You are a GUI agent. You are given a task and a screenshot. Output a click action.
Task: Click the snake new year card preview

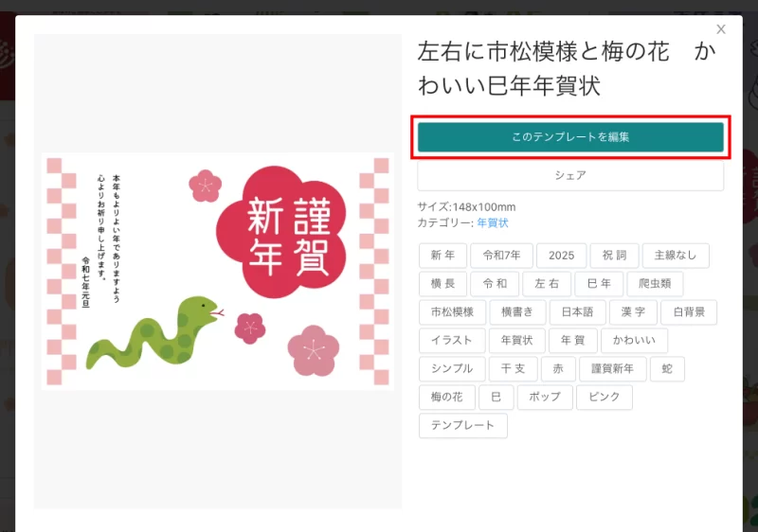point(217,271)
